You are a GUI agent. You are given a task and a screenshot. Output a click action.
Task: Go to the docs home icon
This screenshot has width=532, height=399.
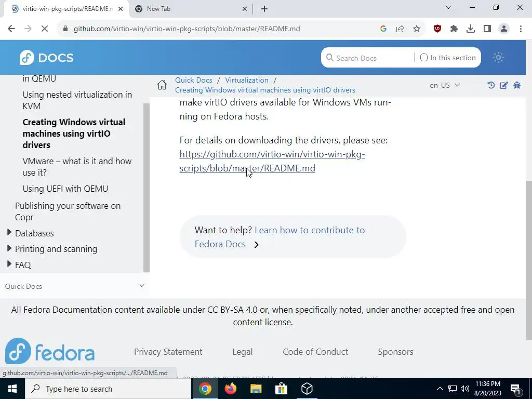[x=162, y=85]
